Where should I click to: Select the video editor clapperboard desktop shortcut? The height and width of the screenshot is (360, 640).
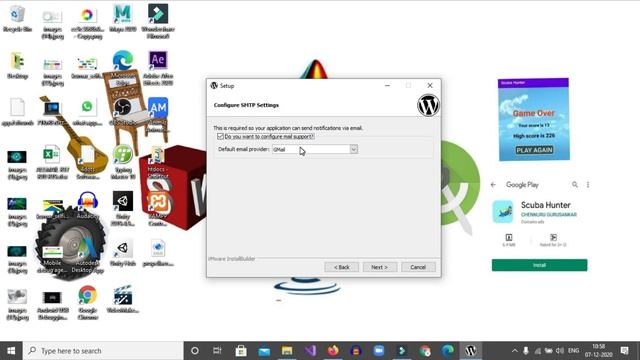pos(123,299)
